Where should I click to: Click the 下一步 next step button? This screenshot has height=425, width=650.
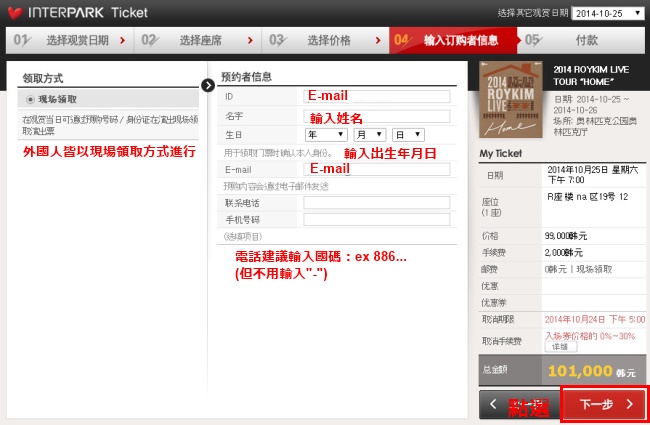pyautogui.click(x=603, y=404)
